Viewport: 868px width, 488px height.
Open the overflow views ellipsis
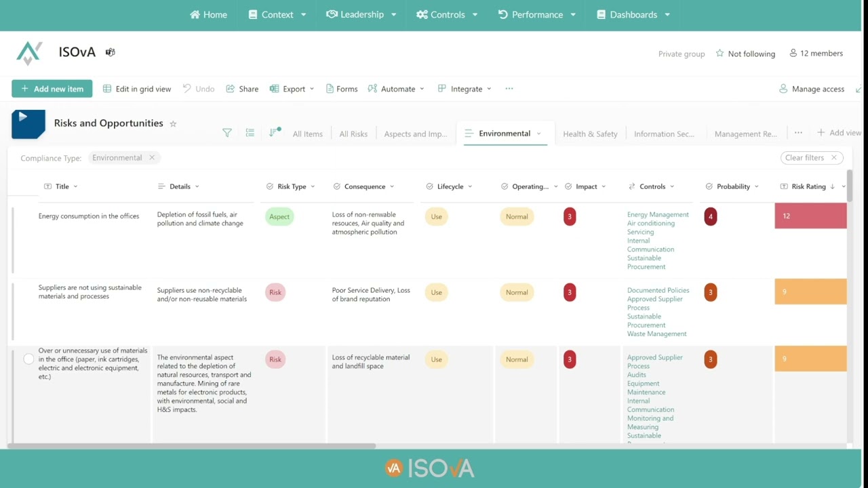point(798,133)
